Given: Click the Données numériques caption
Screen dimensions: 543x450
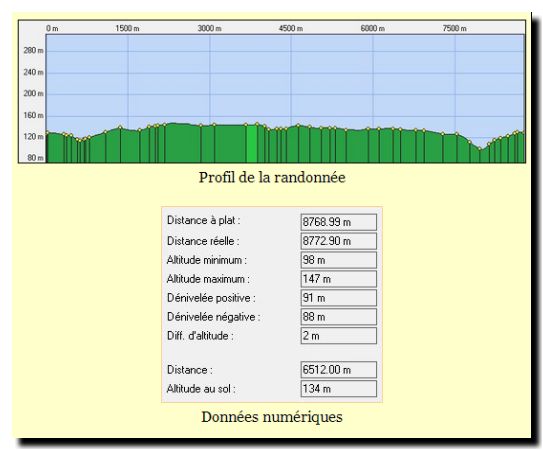Looking at the screenshot, I should click(x=272, y=417).
